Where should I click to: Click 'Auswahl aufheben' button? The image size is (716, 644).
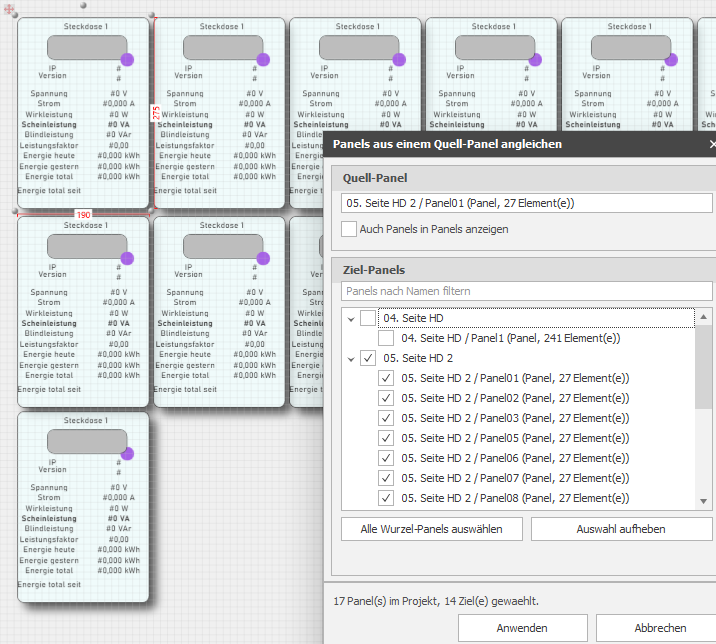[621, 529]
